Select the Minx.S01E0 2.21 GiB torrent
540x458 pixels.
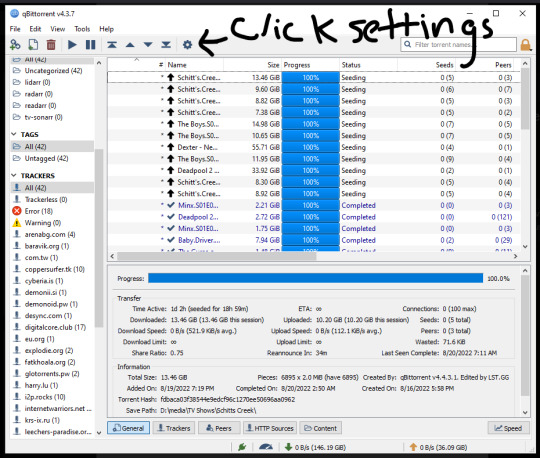pos(314,205)
